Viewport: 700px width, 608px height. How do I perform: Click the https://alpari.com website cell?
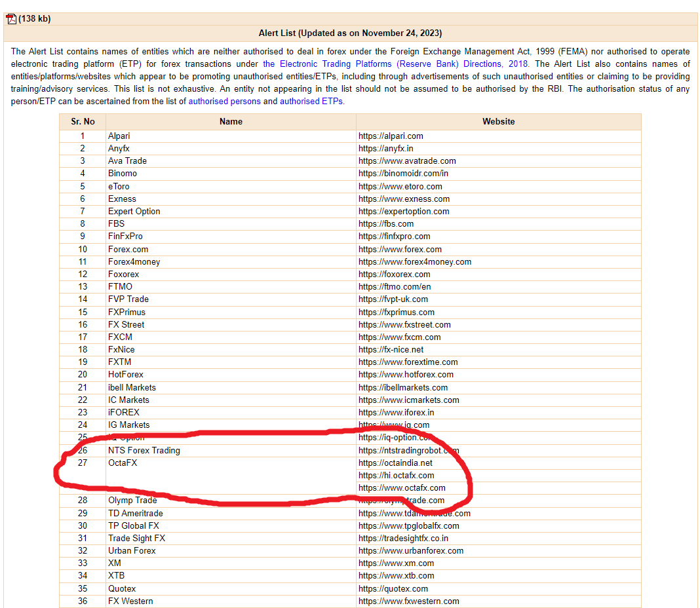click(x=499, y=136)
